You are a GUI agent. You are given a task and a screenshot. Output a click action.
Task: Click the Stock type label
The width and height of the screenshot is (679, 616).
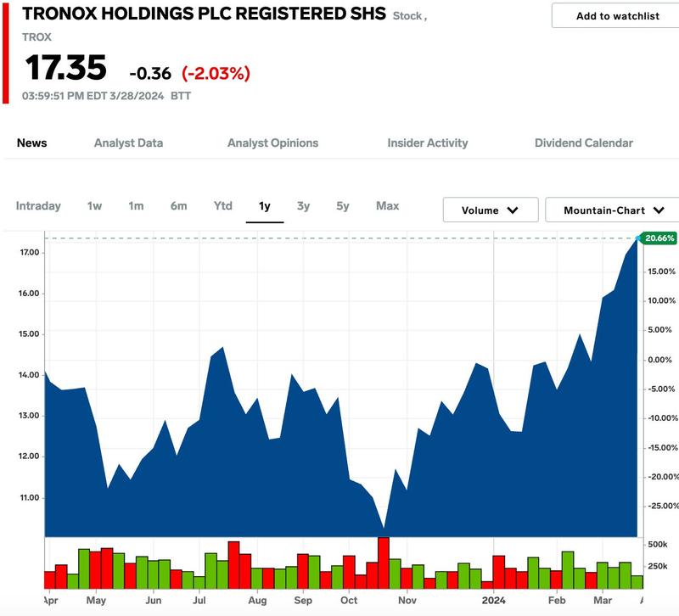point(407,16)
